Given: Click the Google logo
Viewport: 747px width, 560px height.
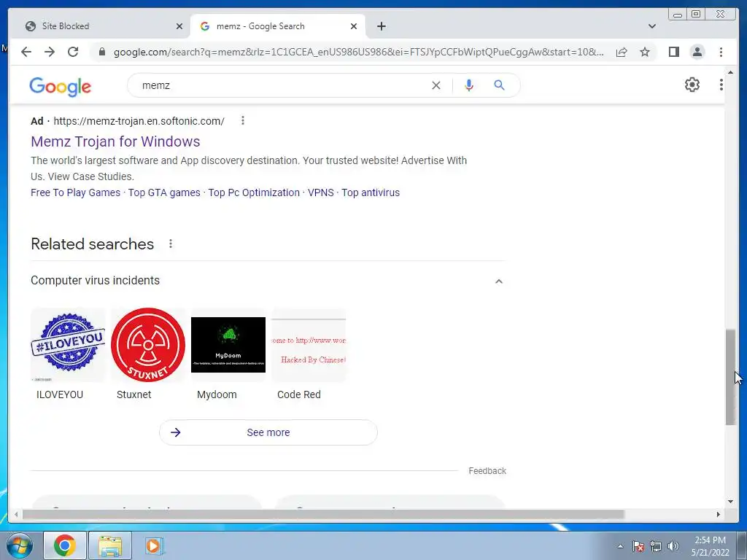Looking at the screenshot, I should coord(60,86).
